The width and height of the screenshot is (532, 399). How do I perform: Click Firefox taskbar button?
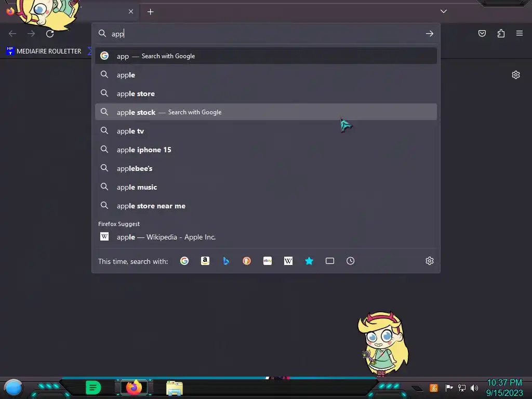pos(134,387)
